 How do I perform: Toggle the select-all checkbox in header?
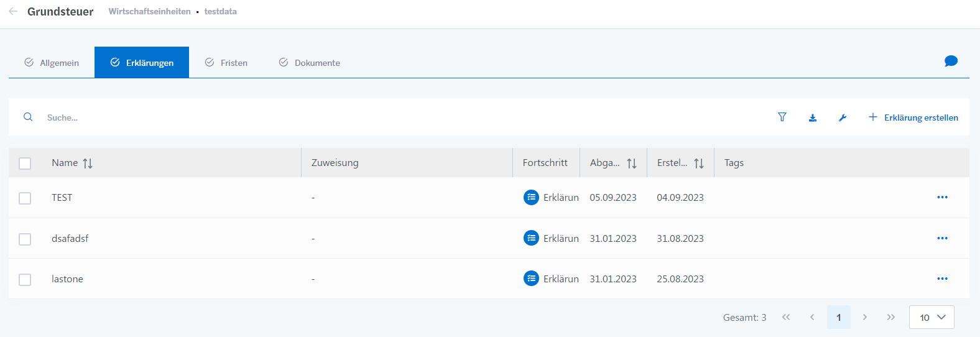tap(25, 164)
